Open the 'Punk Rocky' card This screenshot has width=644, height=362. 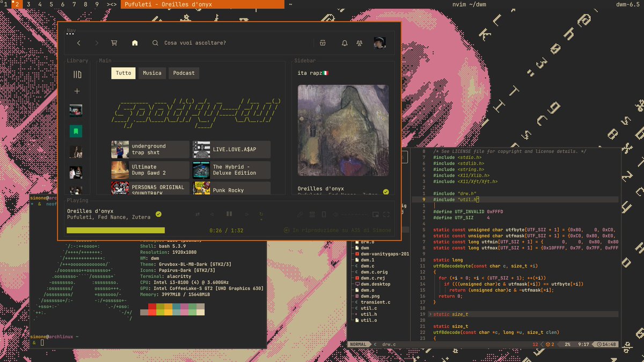click(x=231, y=189)
